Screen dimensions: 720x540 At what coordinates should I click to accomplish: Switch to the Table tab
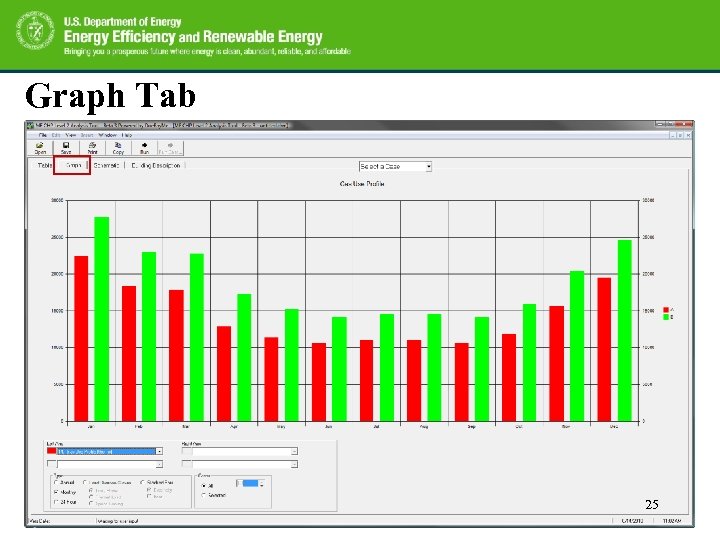coord(45,165)
